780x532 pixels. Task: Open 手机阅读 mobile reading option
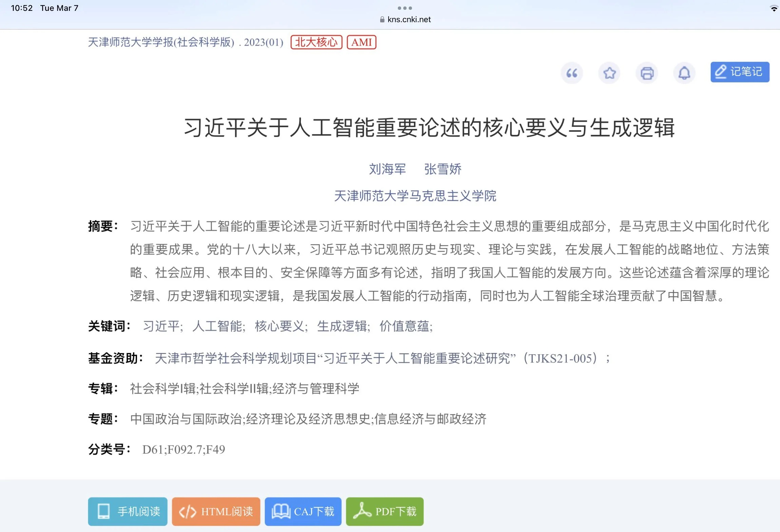point(128,511)
